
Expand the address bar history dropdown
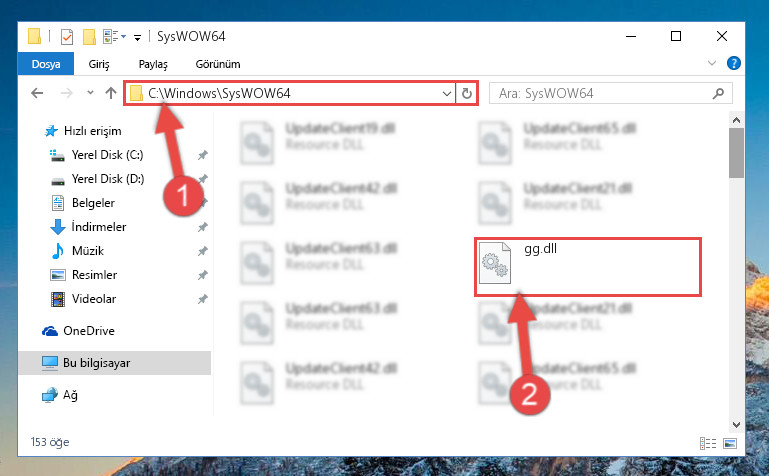point(447,93)
